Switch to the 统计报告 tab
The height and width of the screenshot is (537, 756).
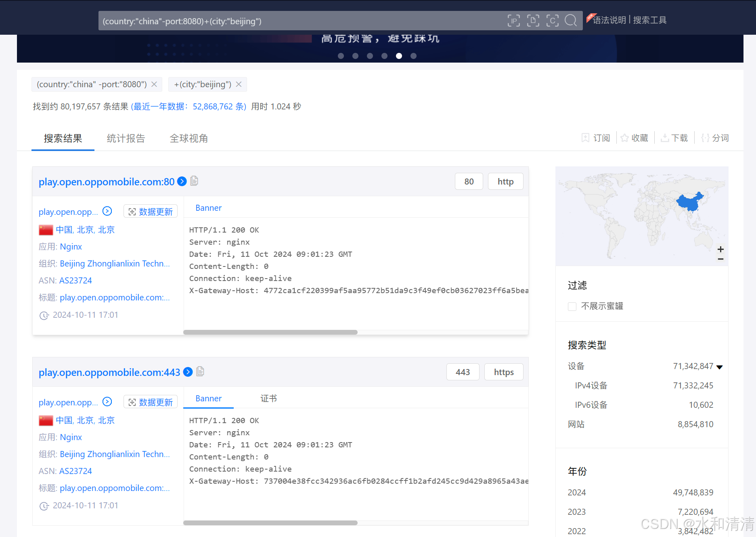126,138
